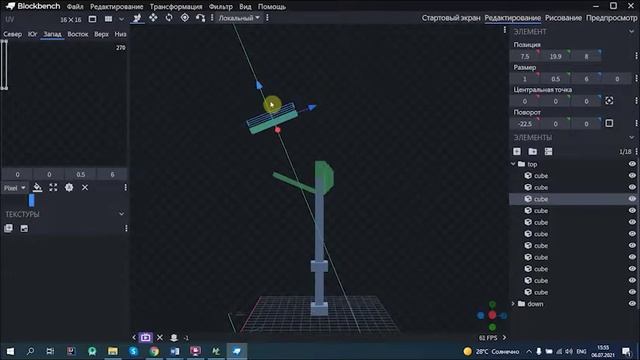
Task: Select the Resize tool with four arrows
Action: (153, 18)
